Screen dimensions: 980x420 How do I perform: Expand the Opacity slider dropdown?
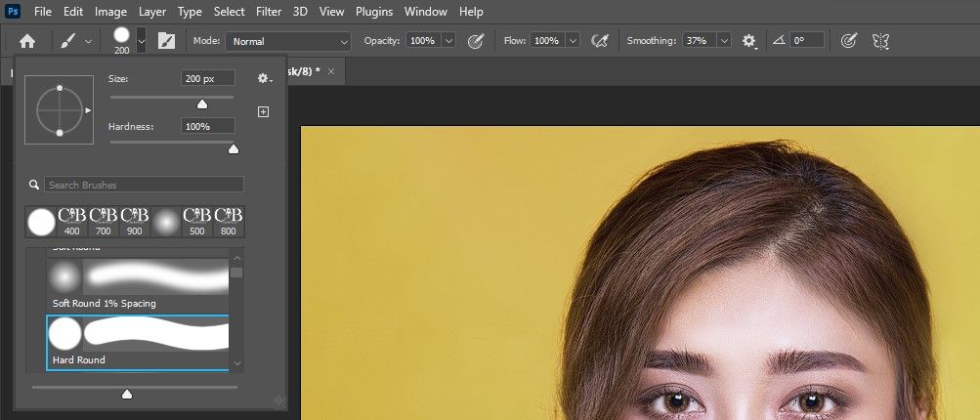448,41
